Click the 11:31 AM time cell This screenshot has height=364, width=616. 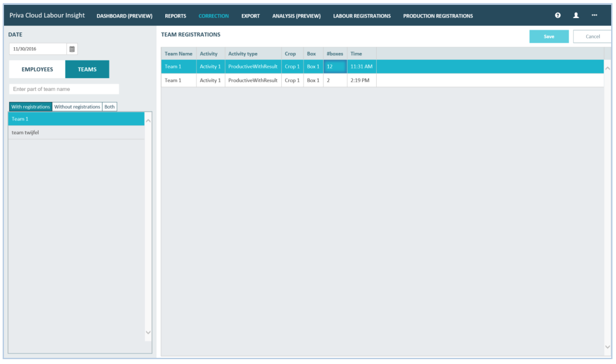(361, 67)
